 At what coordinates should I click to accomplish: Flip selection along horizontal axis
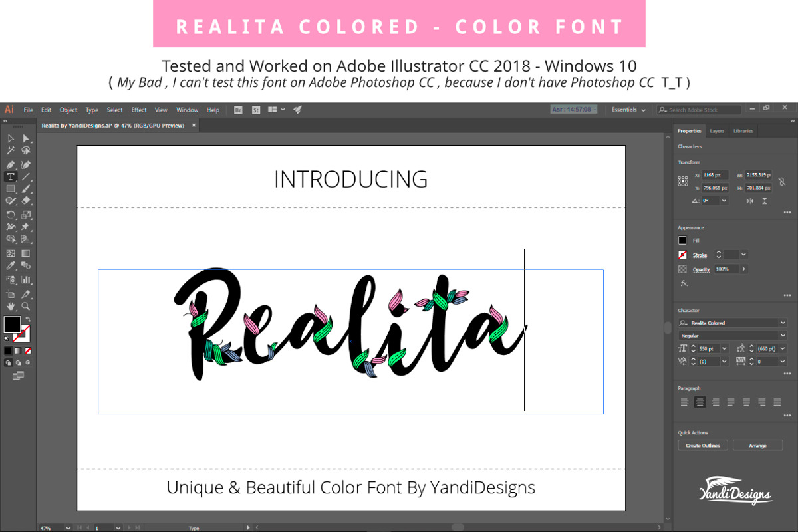click(750, 201)
